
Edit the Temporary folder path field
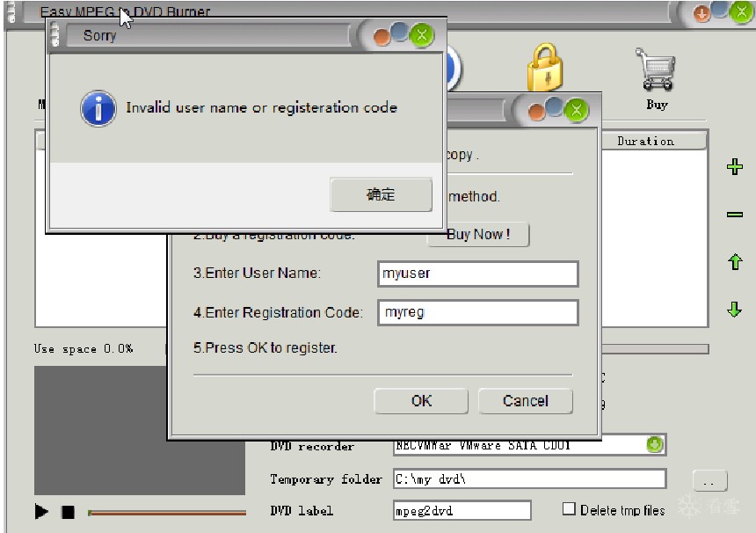click(x=529, y=478)
